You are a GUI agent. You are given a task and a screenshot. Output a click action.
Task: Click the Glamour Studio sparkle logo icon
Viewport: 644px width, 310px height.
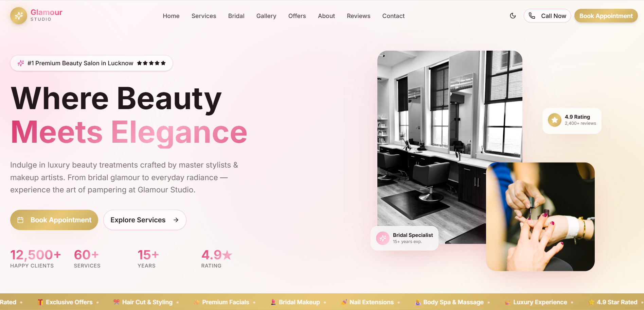[x=19, y=16]
